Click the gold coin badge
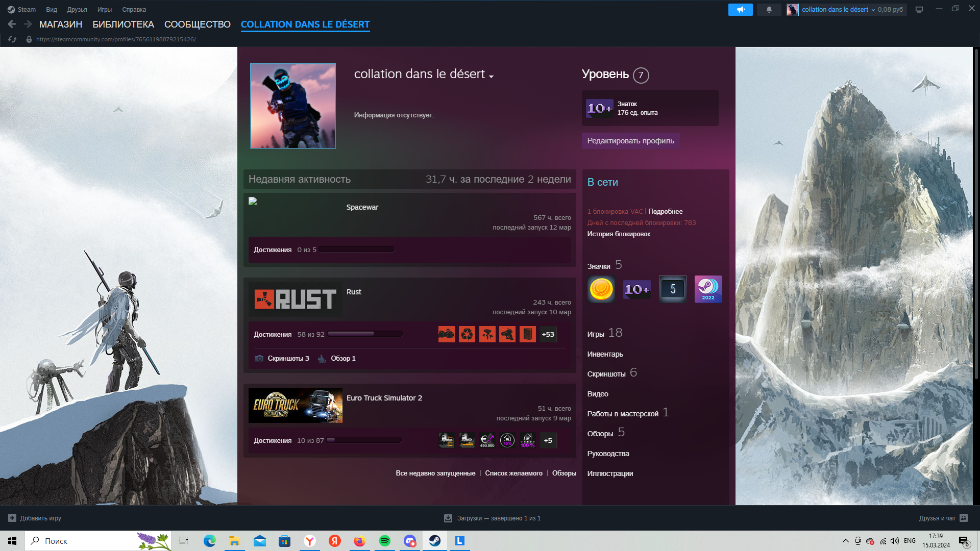The width and height of the screenshot is (980, 551). pyautogui.click(x=601, y=289)
